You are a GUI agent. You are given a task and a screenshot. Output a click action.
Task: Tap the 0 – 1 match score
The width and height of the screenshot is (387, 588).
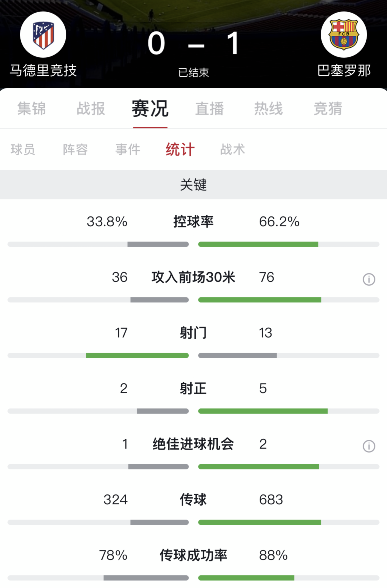194,44
